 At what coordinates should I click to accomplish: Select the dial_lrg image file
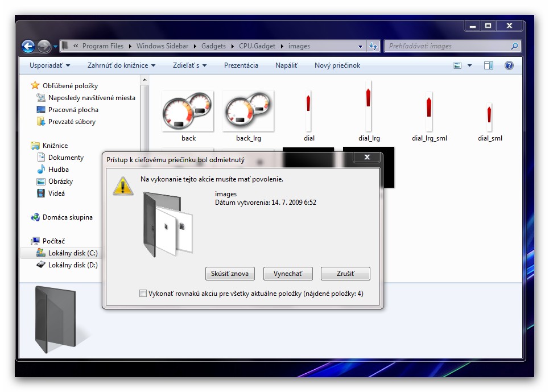369,112
